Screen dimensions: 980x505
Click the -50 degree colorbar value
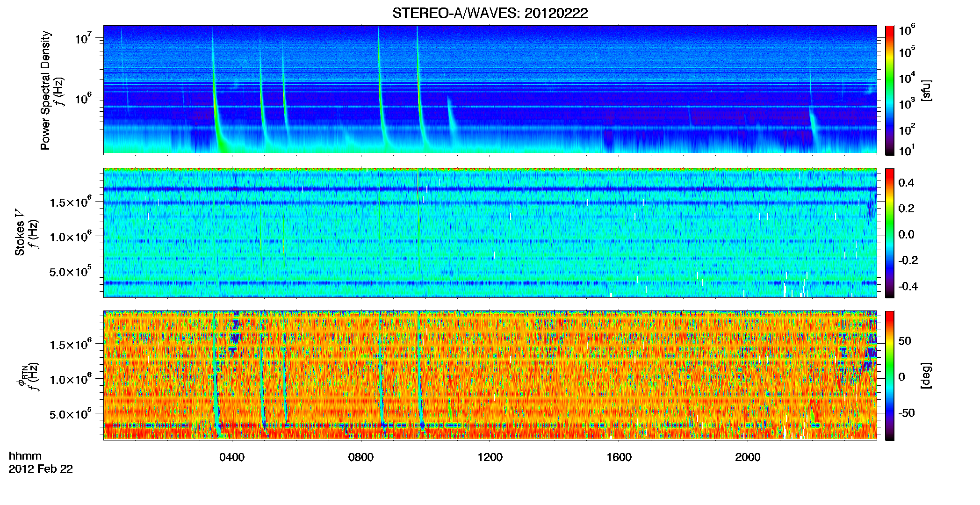(906, 413)
